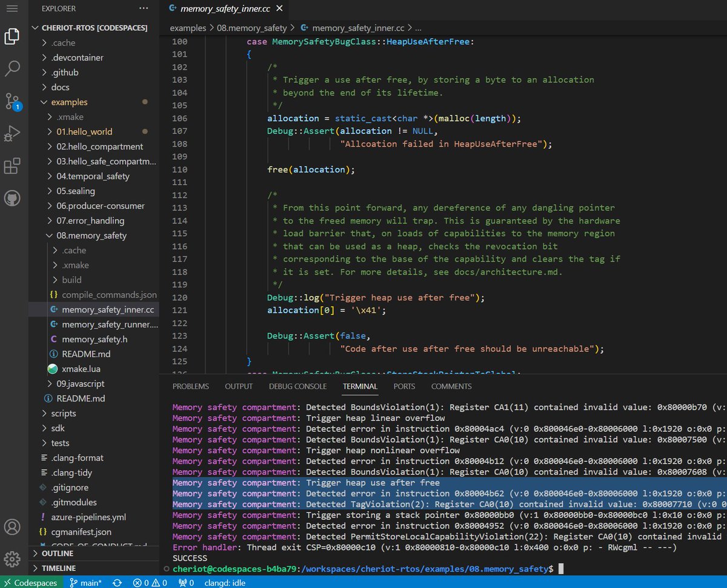
Task: Open xmake.lua file
Action: tap(93, 369)
